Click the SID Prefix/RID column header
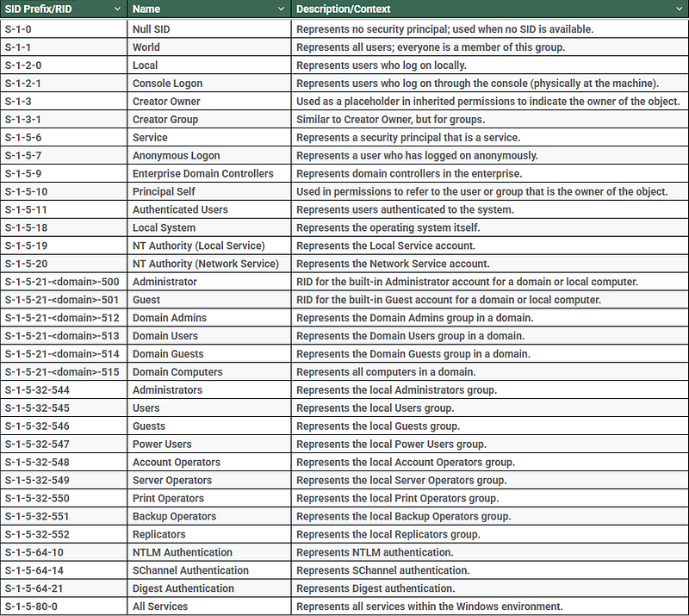Screen dimensions: 689x616 click(x=52, y=9)
